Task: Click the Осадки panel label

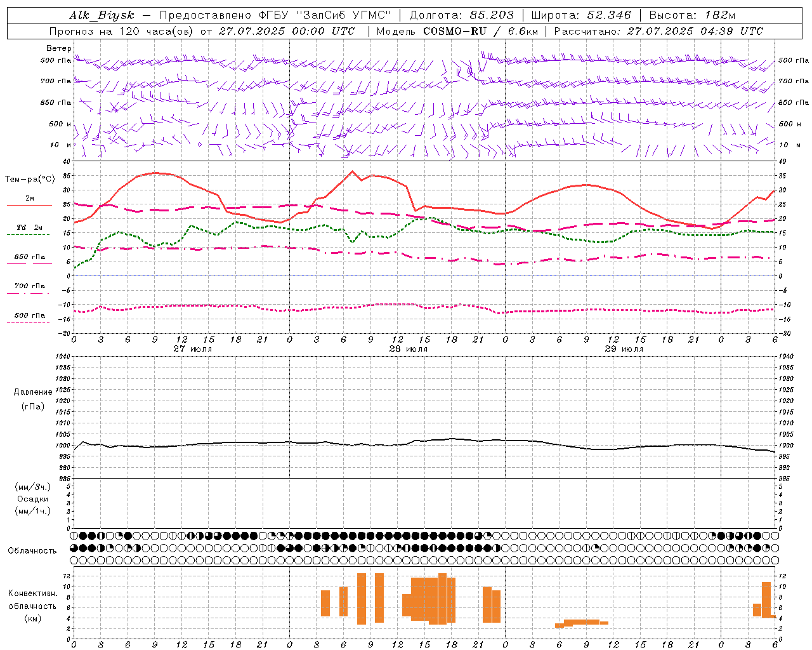Action: (33, 499)
